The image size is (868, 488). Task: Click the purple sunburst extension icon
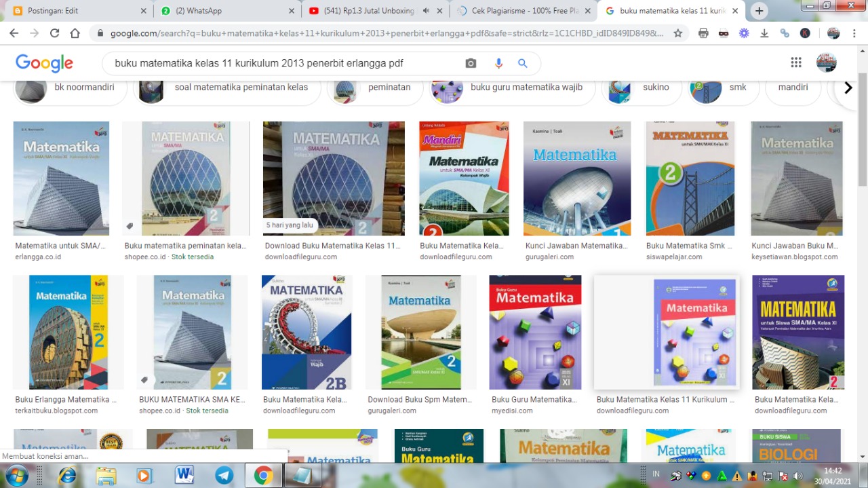point(744,33)
